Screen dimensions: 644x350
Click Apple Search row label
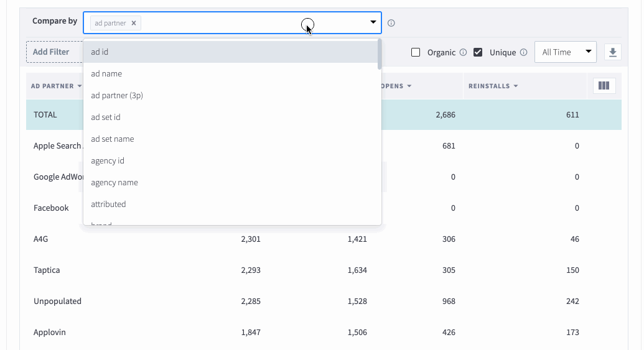(x=58, y=145)
